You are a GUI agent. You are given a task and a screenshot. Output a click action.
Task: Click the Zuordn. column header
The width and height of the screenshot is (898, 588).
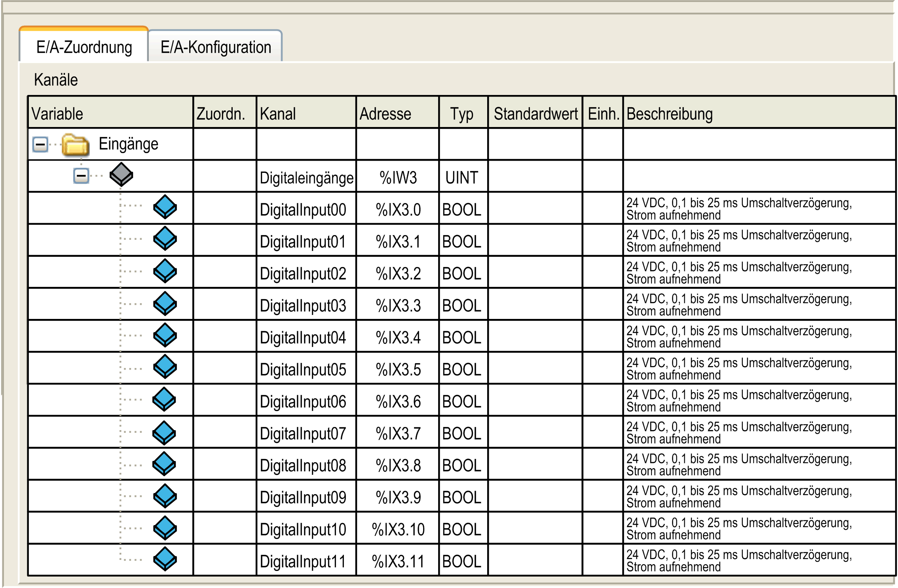(x=225, y=112)
